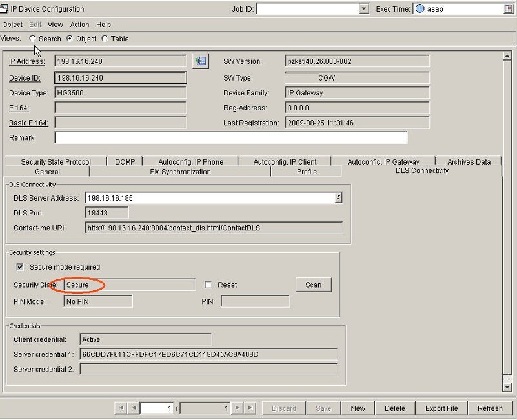Click the scrollbar down arrow
Screen dimensions: 517x420
point(507,386)
